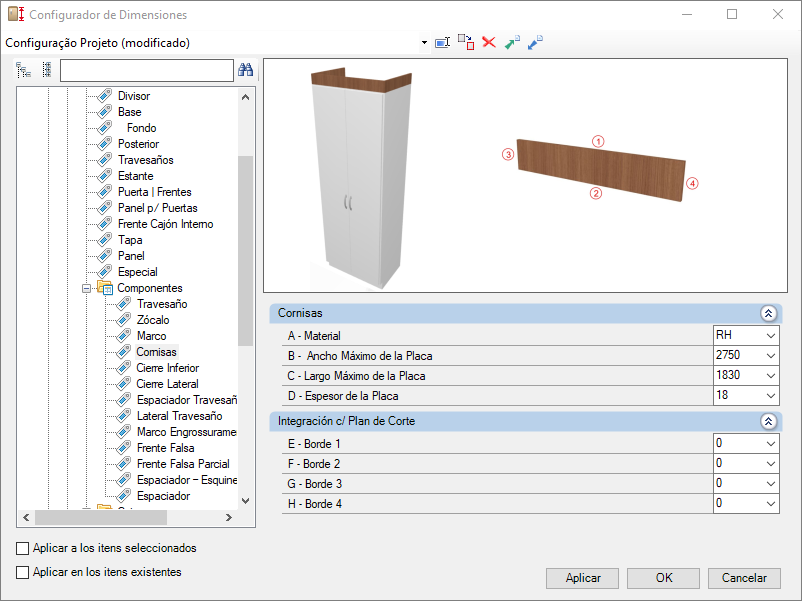
Task: Click the binoculars search icon
Action: [x=246, y=70]
